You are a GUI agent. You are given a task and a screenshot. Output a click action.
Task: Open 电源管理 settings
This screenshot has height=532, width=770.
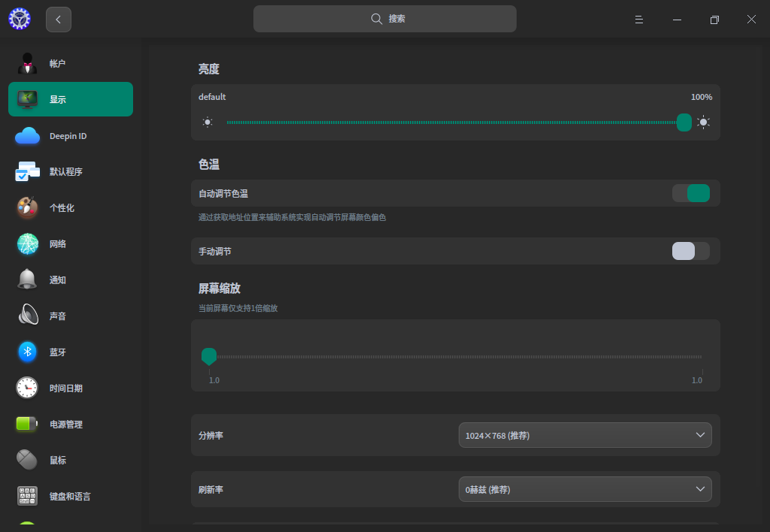pos(71,424)
